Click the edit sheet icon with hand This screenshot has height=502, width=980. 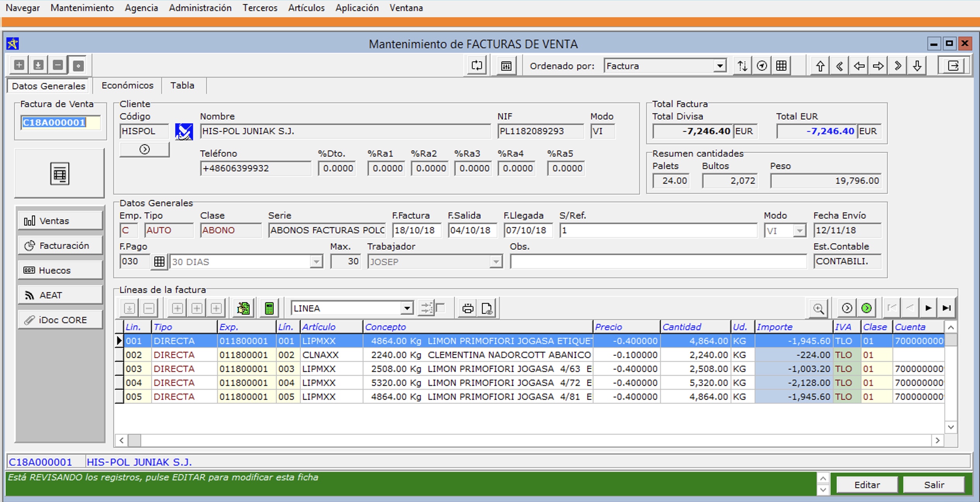pos(243,308)
